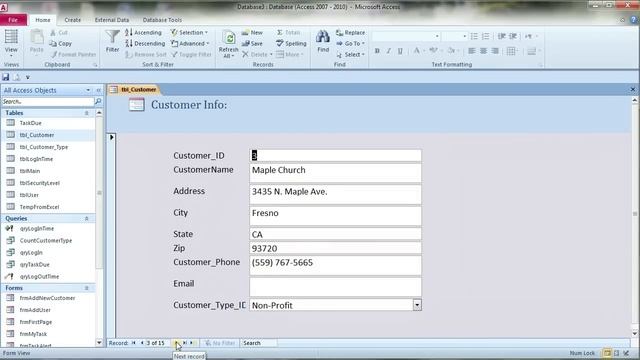Toggle Italic formatting
This screenshot has height=360, width=640.
tap(389, 51)
